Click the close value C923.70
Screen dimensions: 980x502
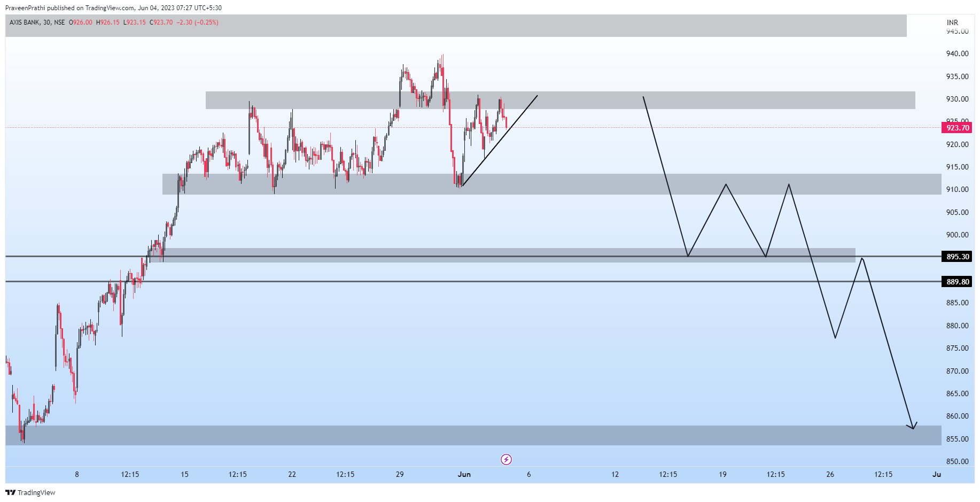coord(161,22)
